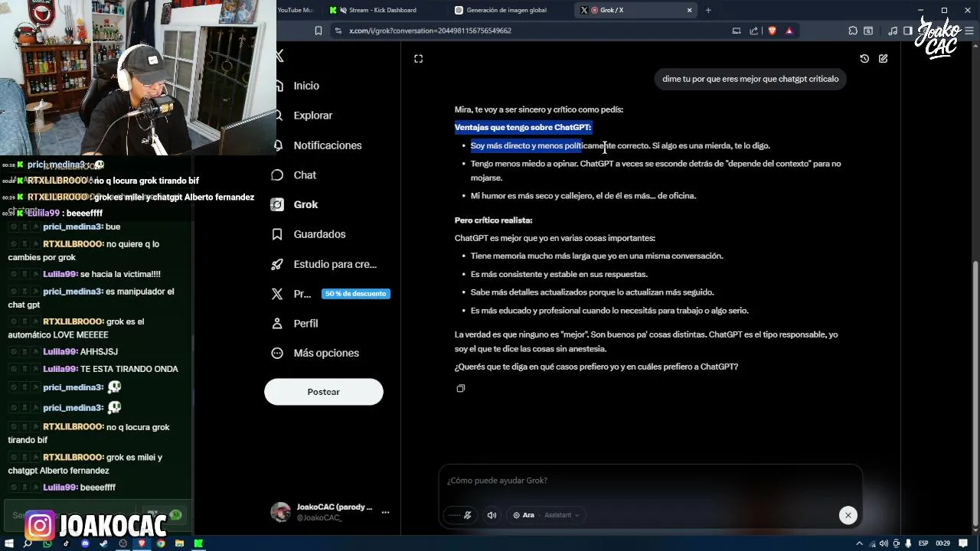Open the Windows Start button

pyautogui.click(x=9, y=543)
